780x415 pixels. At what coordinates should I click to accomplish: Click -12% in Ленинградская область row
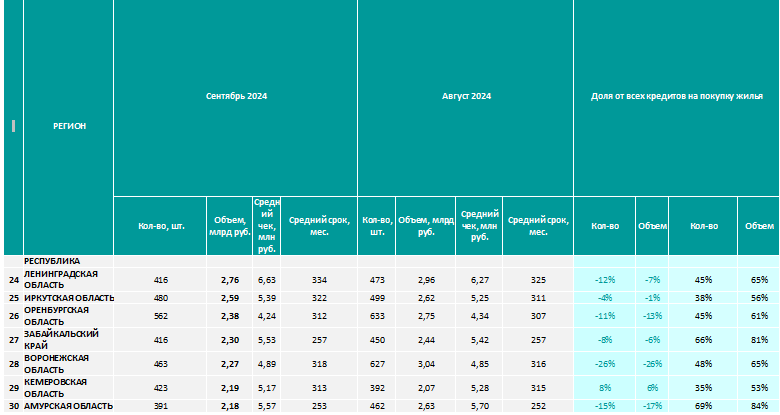604,280
